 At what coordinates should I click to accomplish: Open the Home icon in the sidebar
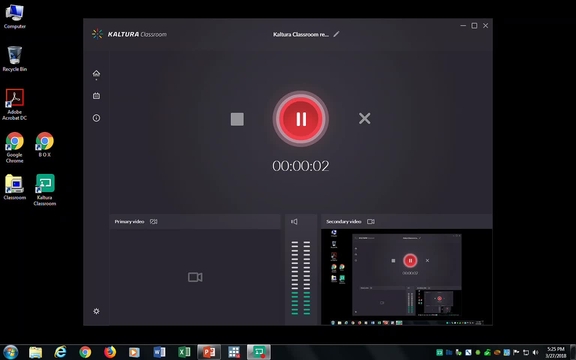(96, 73)
